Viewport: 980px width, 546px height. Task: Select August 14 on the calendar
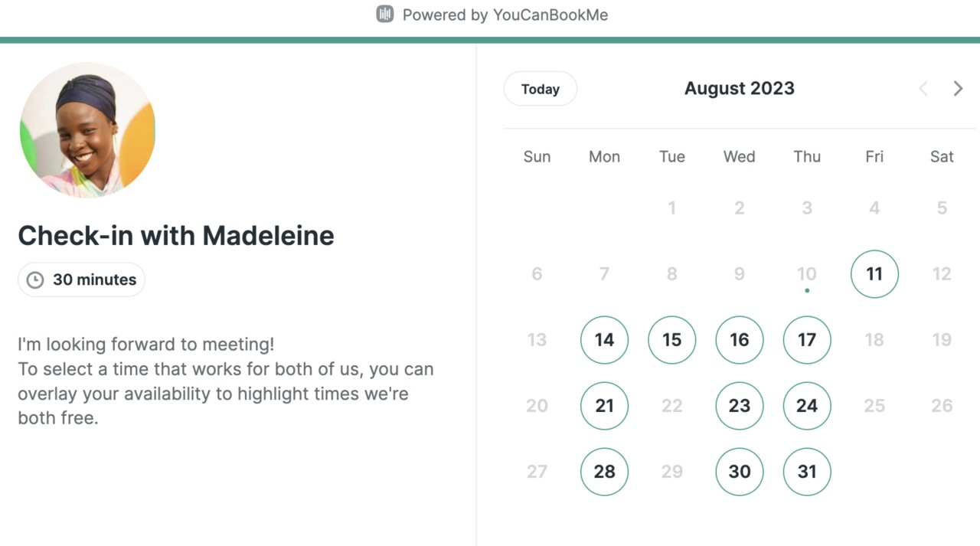tap(604, 339)
